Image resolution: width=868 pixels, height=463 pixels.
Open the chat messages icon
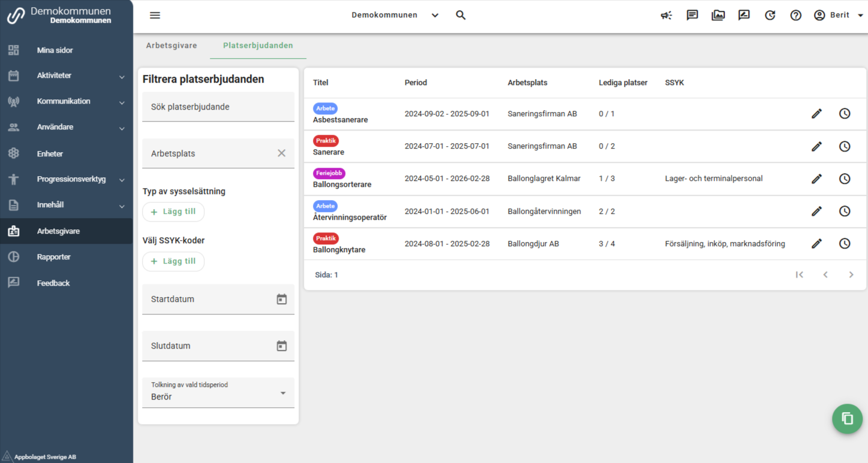click(x=692, y=16)
